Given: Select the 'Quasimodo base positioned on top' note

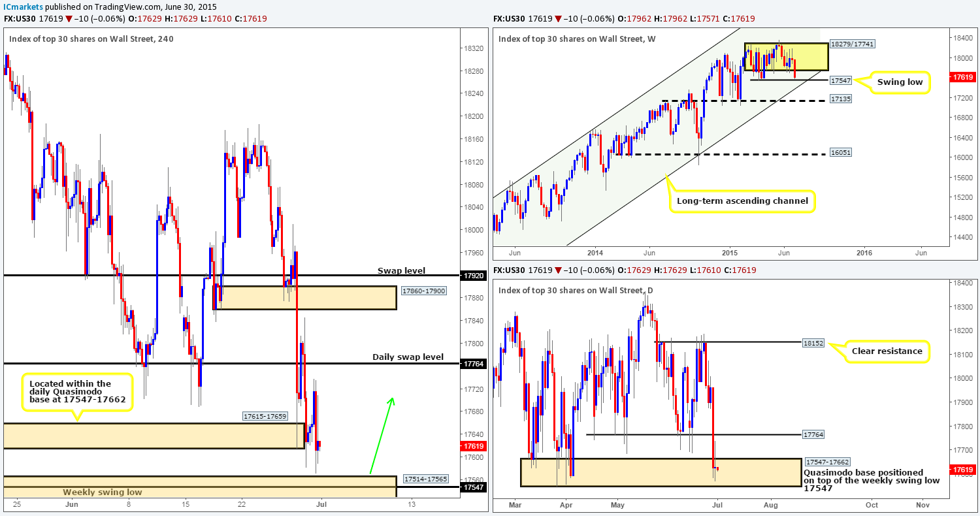Looking at the screenshot, I should (x=872, y=480).
